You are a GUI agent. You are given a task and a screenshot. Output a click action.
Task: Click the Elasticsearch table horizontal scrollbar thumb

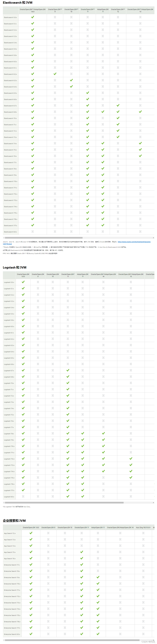(44, 238)
